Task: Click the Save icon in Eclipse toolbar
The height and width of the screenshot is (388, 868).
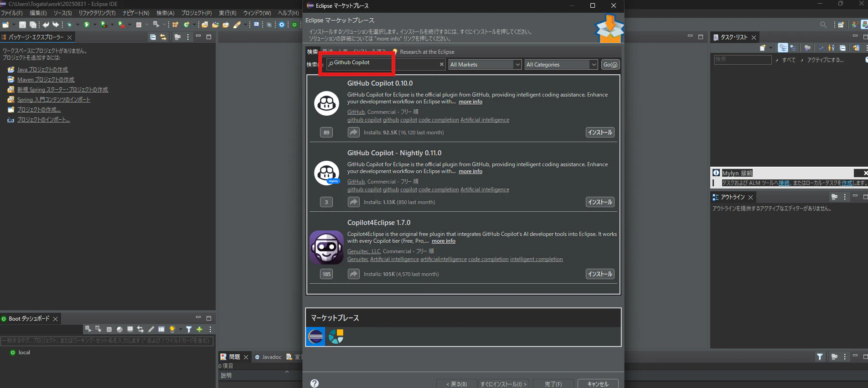Action: (x=22, y=25)
